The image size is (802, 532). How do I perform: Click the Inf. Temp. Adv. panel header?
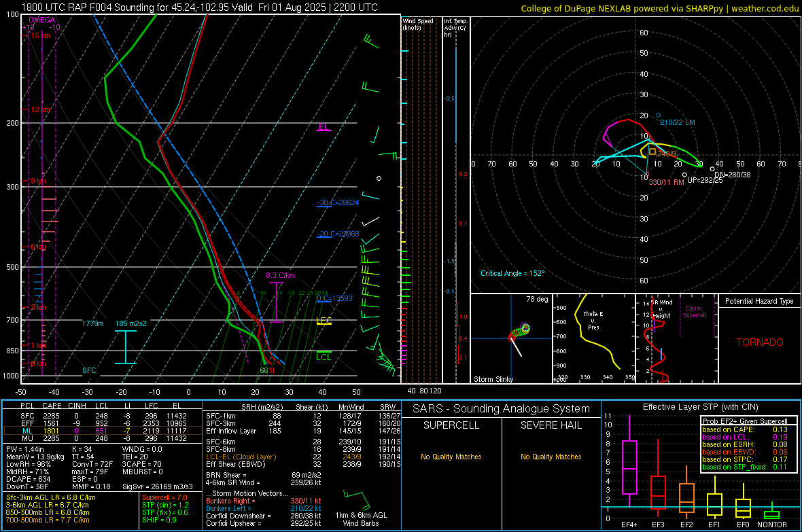click(455, 28)
